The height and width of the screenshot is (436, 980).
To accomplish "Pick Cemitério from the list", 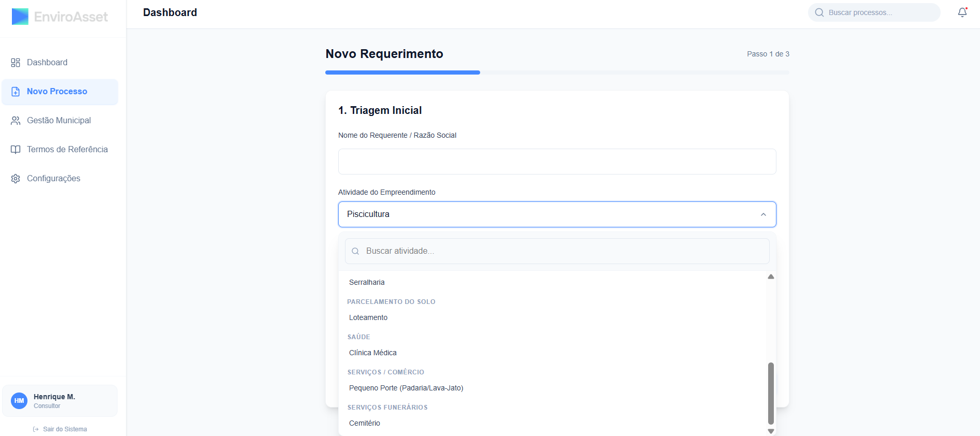I will point(365,423).
